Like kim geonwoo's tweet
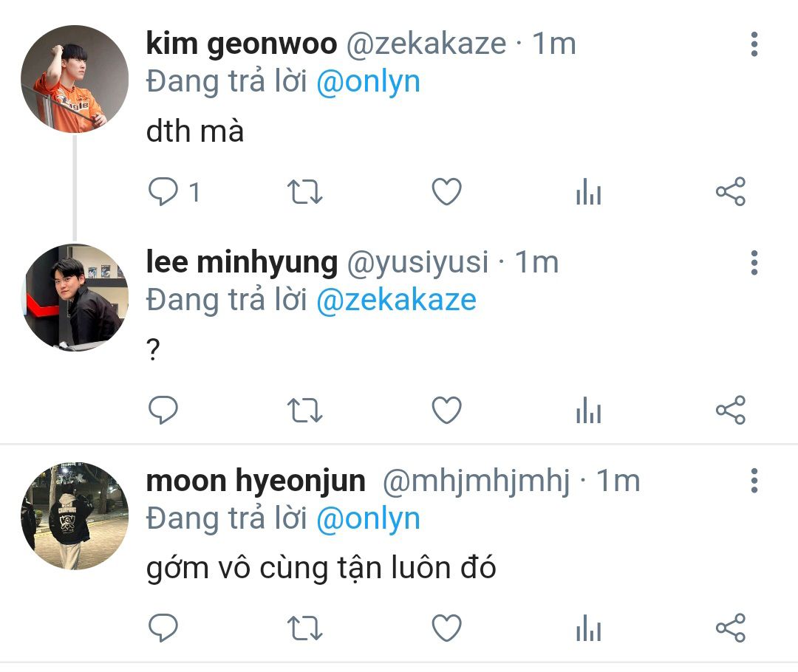 pos(446,191)
